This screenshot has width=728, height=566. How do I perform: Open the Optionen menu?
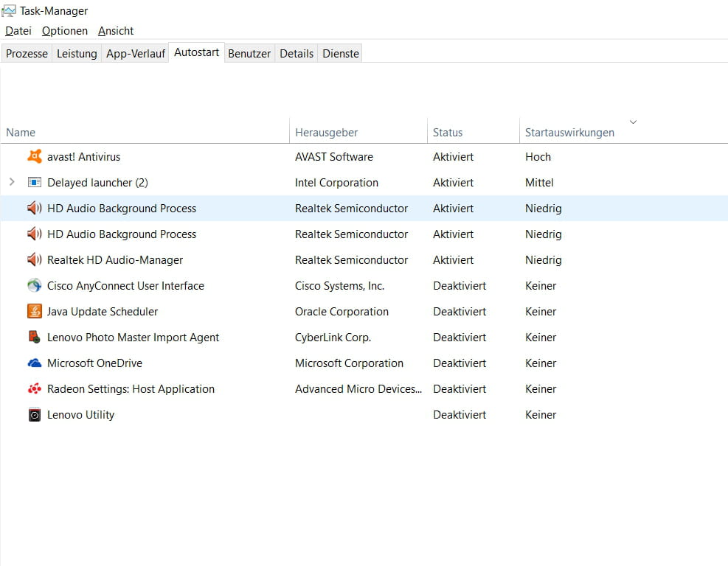[64, 31]
